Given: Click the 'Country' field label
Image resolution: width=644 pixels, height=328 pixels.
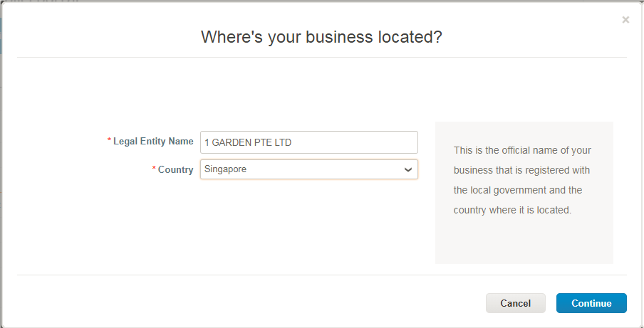Looking at the screenshot, I should click(x=176, y=170).
